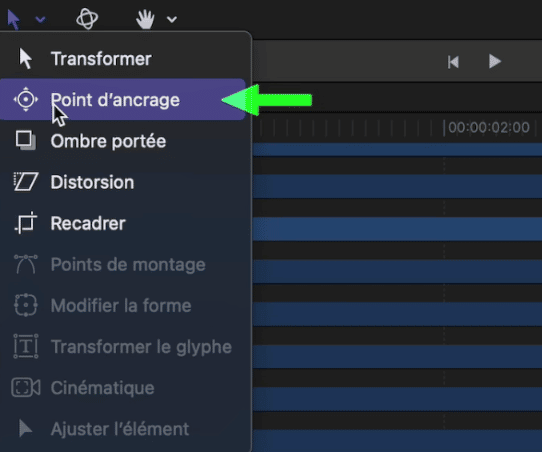Select the Pan hand tool
The height and width of the screenshot is (452, 542).
click(x=145, y=19)
